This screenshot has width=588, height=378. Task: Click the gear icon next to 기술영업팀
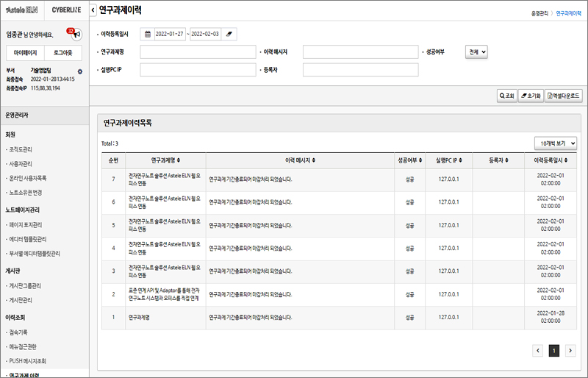80,71
